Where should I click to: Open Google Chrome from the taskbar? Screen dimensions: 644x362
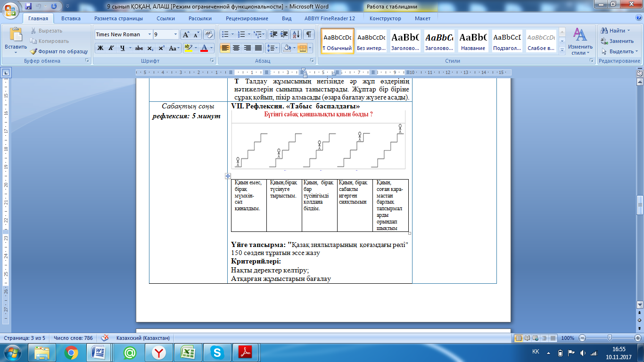pos(71,352)
